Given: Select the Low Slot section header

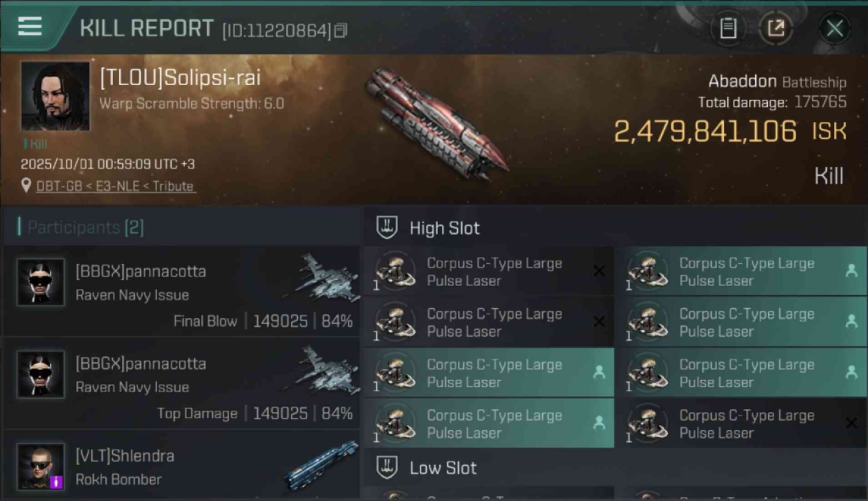Looking at the screenshot, I should [443, 468].
